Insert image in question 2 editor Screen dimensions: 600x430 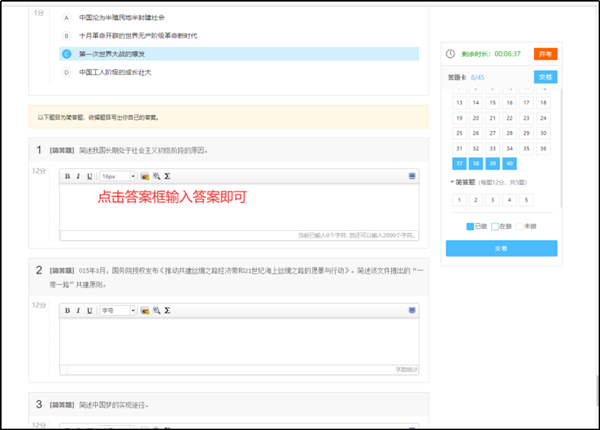click(145, 310)
